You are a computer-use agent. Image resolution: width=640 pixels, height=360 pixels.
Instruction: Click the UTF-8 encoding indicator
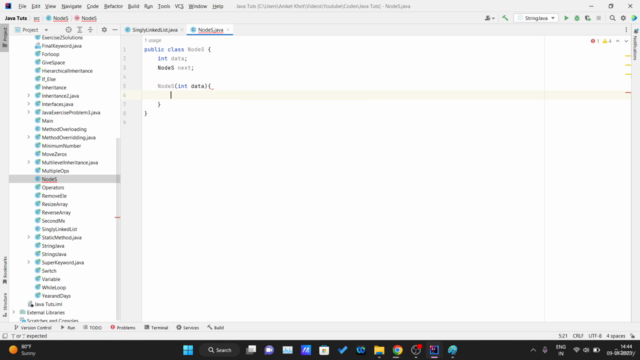coord(595,336)
